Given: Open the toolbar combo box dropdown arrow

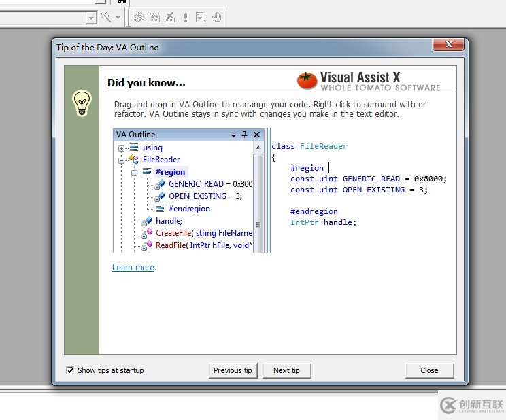Looking at the screenshot, I should point(91,18).
